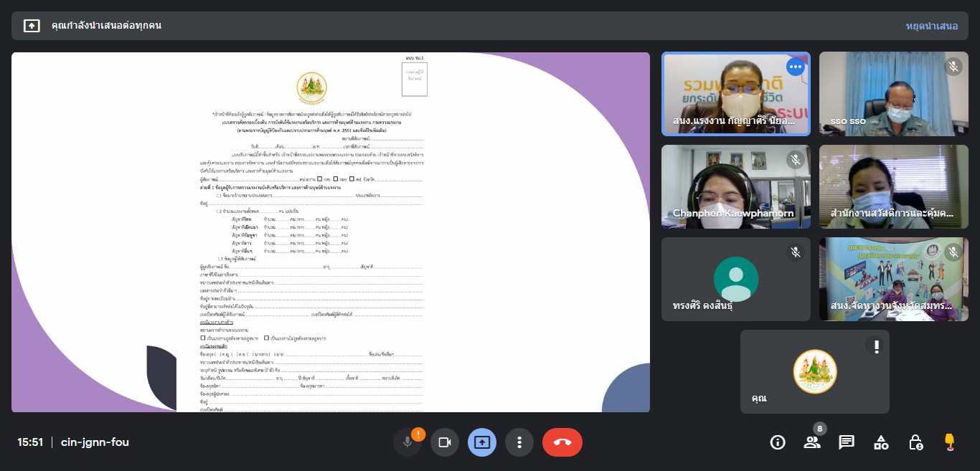
Task: Open options on the first participant's tile
Action: click(795, 67)
